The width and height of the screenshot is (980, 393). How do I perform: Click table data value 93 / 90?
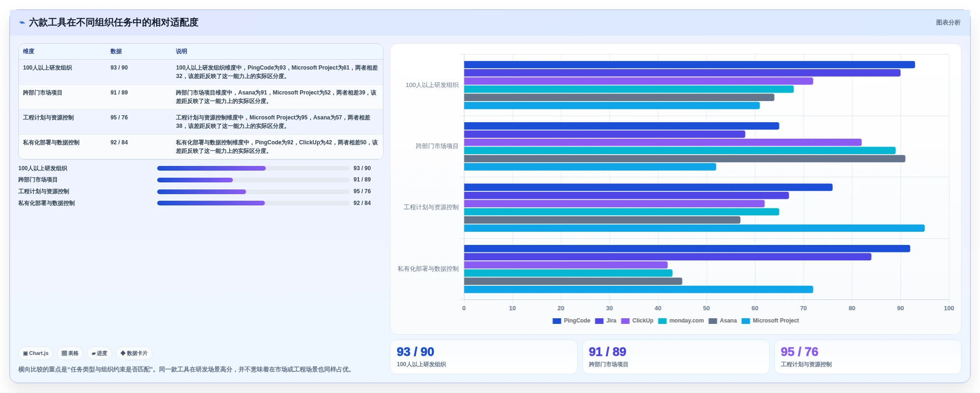coord(119,68)
